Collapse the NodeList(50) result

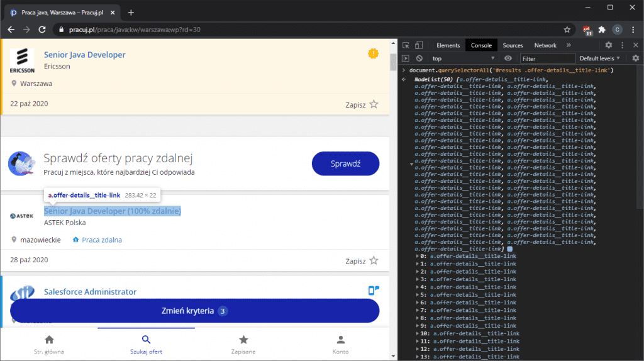click(411, 164)
